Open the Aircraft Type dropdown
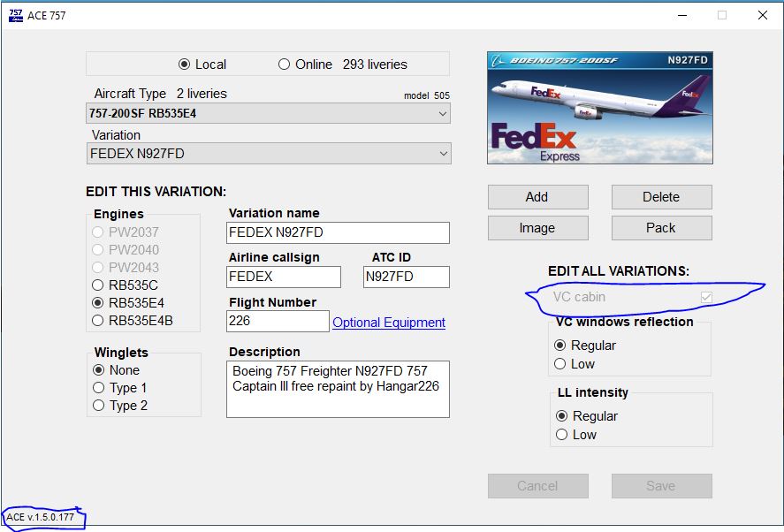Screen dimensions: 784x532 268,114
